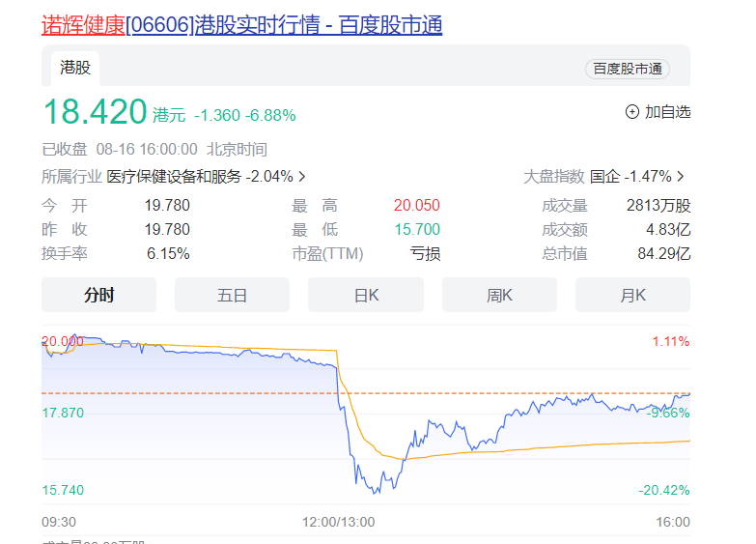Image resolution: width=756 pixels, height=544 pixels.
Task: Click the chart percentage label -9.66%
Action: (669, 414)
